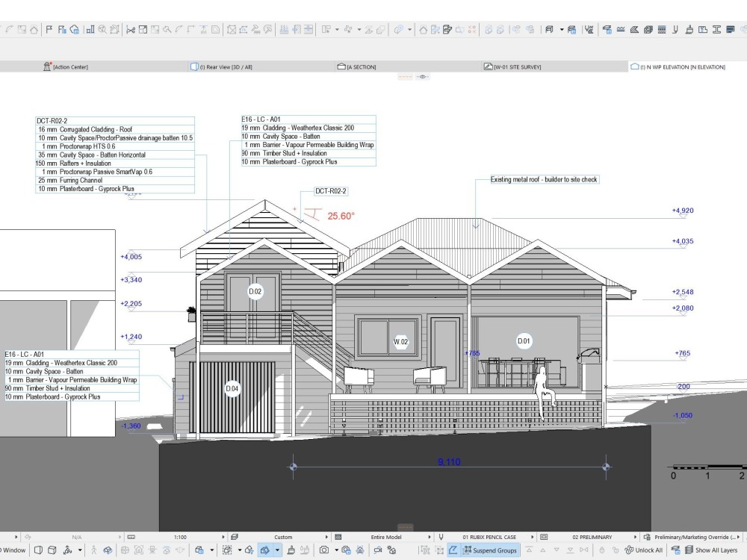The image size is (747, 560).
Task: Toggle the Trace Reference icon beside Suspend Groups
Action: pos(453,551)
